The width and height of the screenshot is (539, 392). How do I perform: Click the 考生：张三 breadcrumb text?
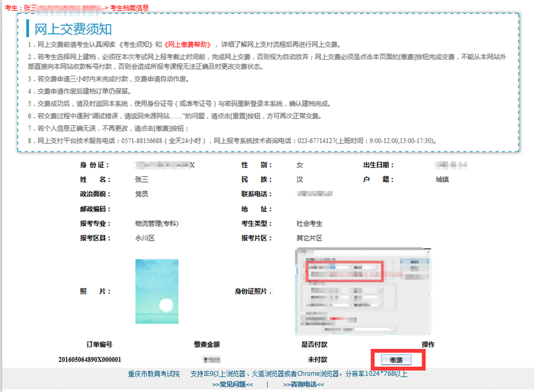[x=20, y=8]
